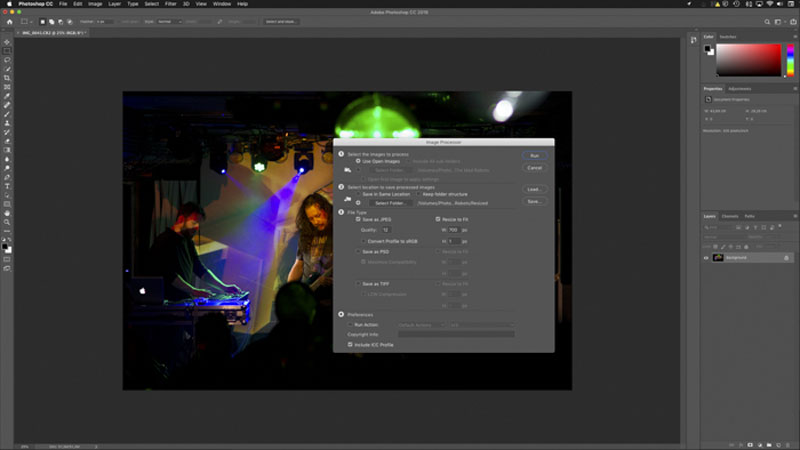Select the Hand tool
The height and width of the screenshot is (450, 800).
pos(7,213)
